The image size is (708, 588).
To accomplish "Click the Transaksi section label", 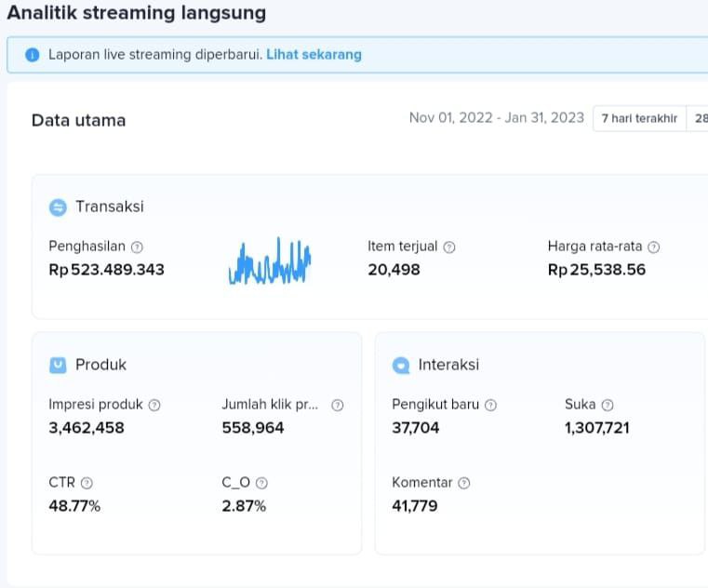I will [x=110, y=207].
